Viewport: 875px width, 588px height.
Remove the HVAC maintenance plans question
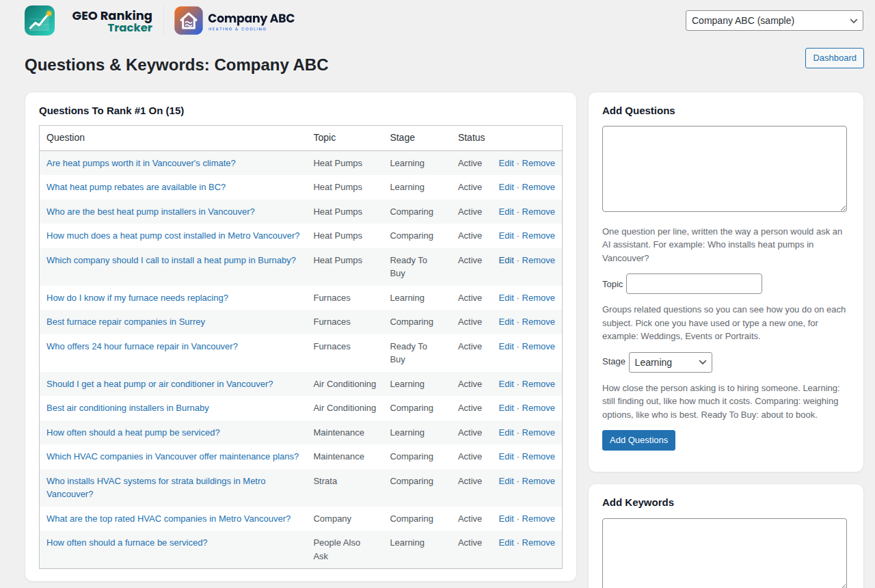[539, 457]
